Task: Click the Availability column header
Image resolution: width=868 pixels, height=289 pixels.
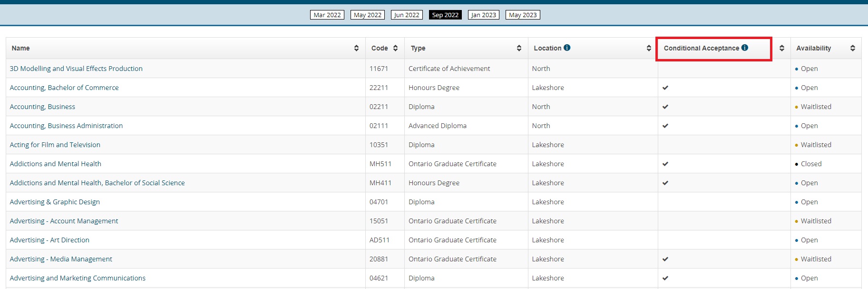Action: pyautogui.click(x=814, y=48)
